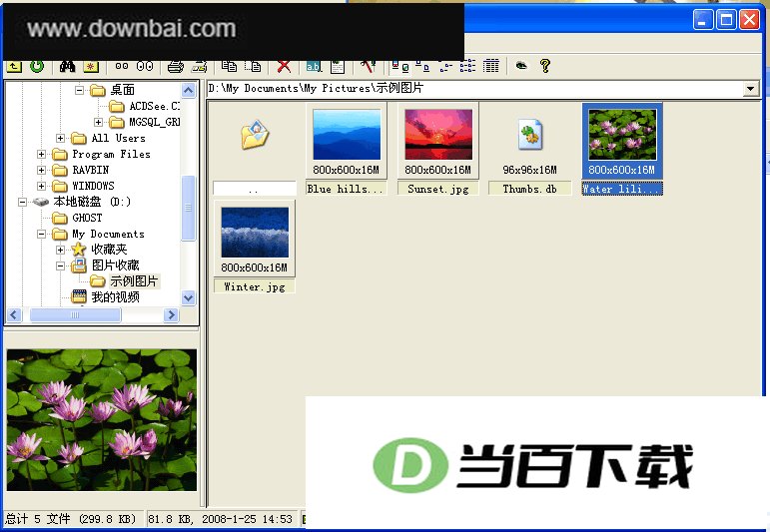Switch to details view mode

coord(491,66)
